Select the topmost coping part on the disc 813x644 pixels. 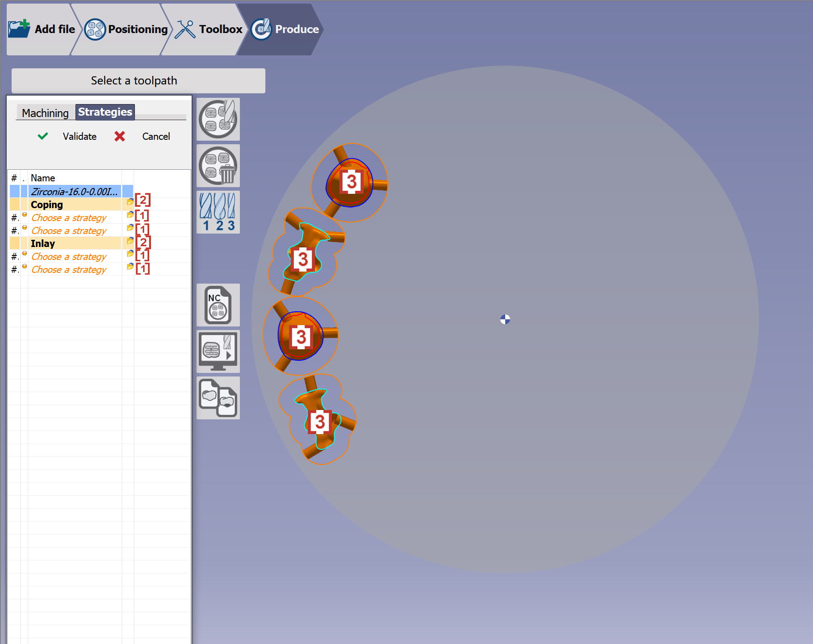(x=351, y=182)
